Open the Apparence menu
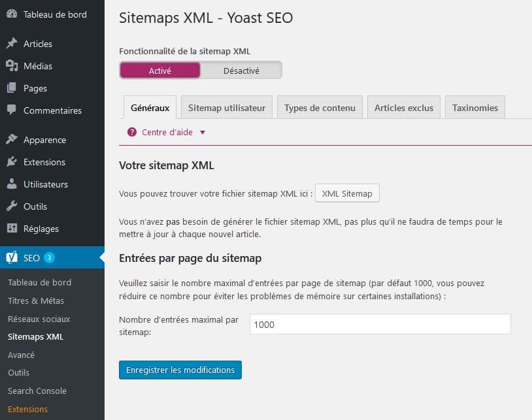The width and height of the screenshot is (532, 420). coord(45,140)
